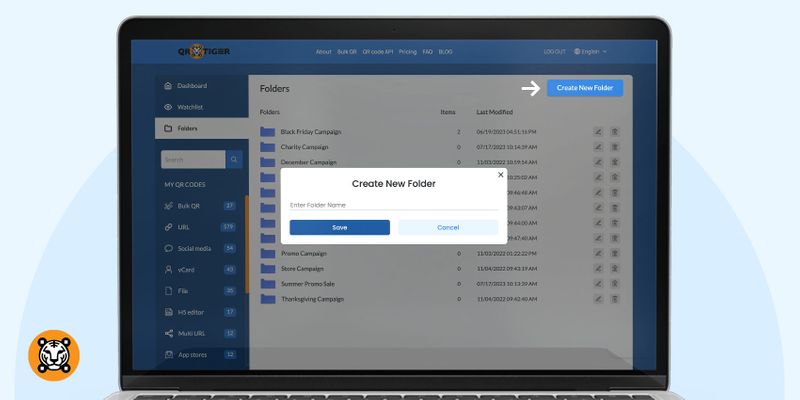Click LOG OUT in header
The width and height of the screenshot is (800, 400).
555,52
